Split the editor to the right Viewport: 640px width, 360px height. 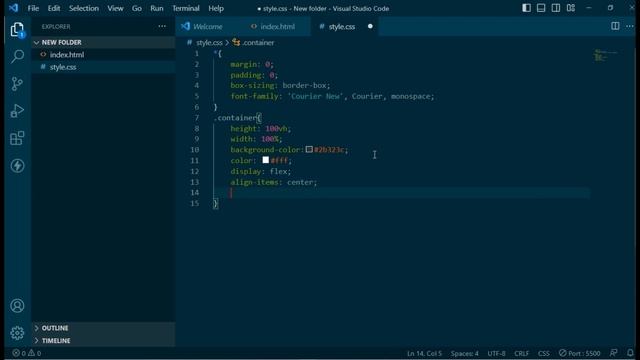coord(615,26)
